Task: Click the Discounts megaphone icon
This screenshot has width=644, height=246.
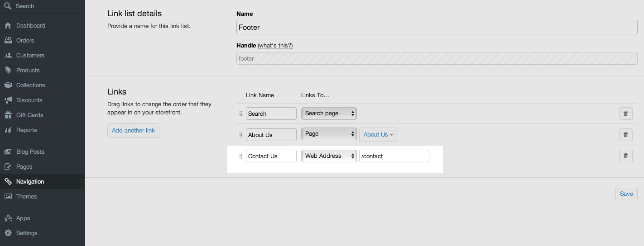Action: point(8,100)
